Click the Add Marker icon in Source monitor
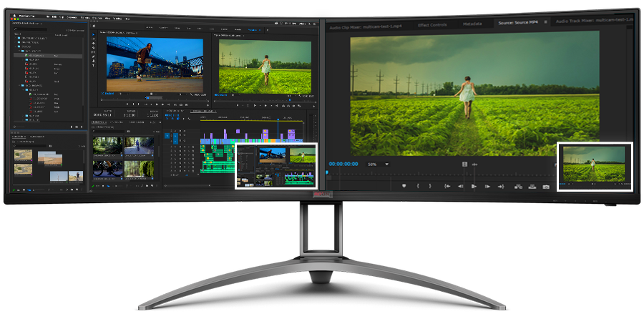This screenshot has width=644, height=319. [404, 186]
